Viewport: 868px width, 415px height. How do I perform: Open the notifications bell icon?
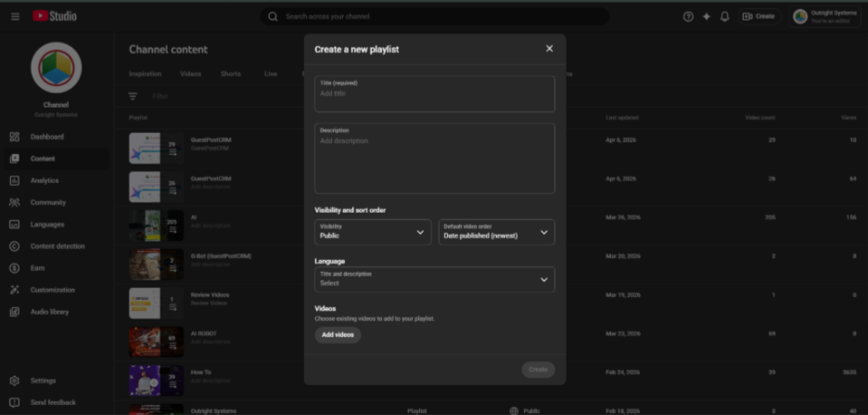[x=724, y=17]
